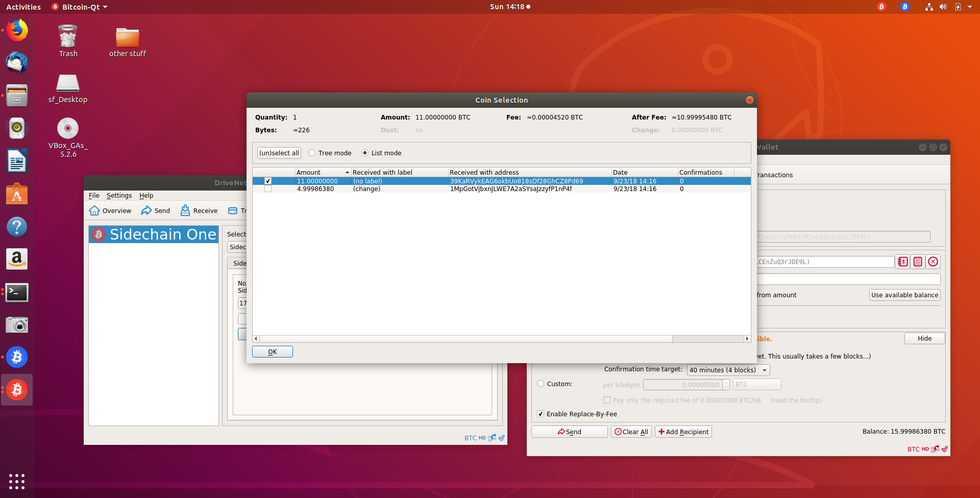Open Ubuntu Software from the dock

click(17, 194)
